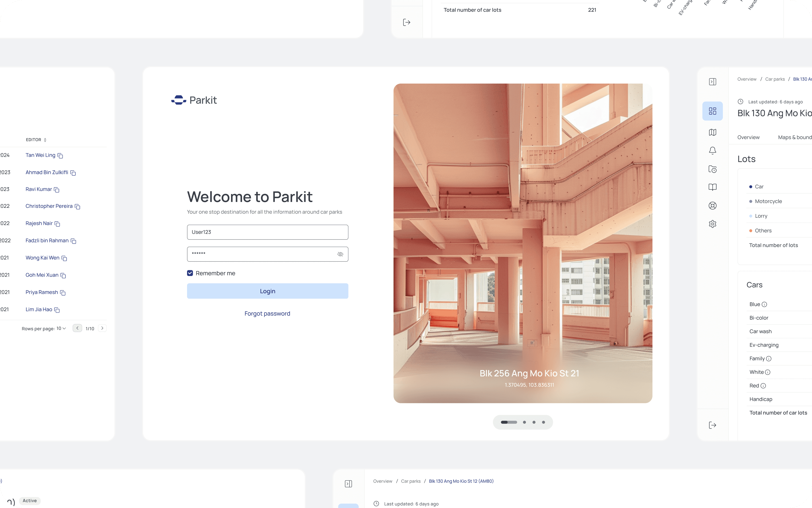
Task: Click the logout icon at sidebar bottom
Action: click(712, 425)
